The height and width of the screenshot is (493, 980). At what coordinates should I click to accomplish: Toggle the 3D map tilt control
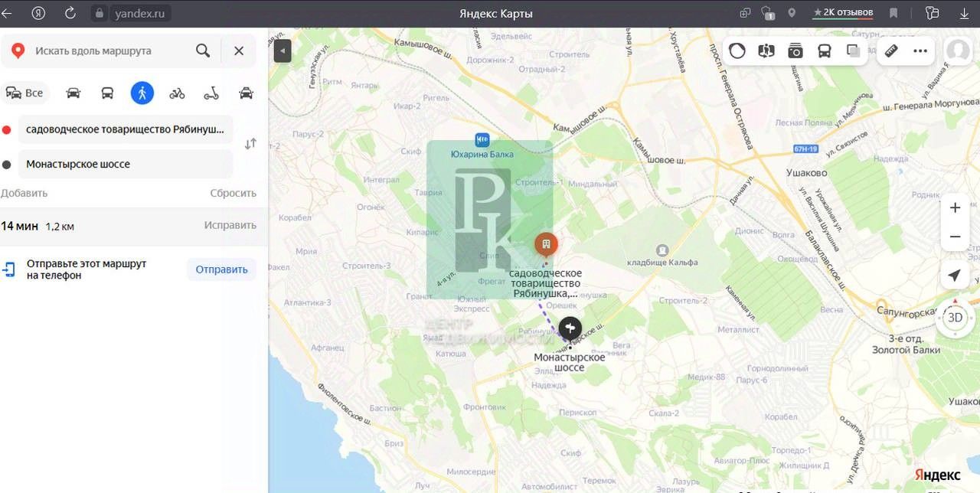(955, 318)
